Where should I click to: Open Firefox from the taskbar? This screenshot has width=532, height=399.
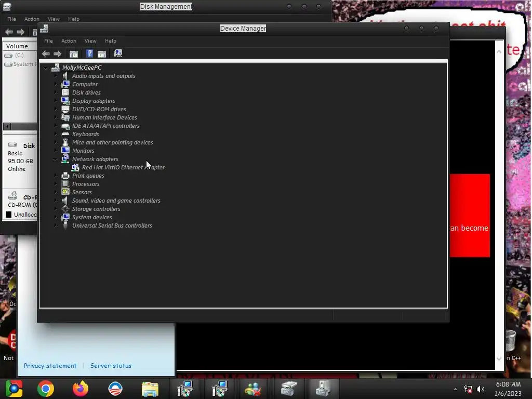(81, 389)
